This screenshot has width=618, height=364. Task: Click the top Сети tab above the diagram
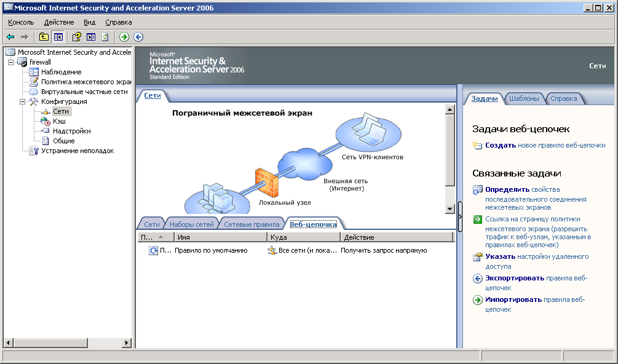[x=153, y=95]
